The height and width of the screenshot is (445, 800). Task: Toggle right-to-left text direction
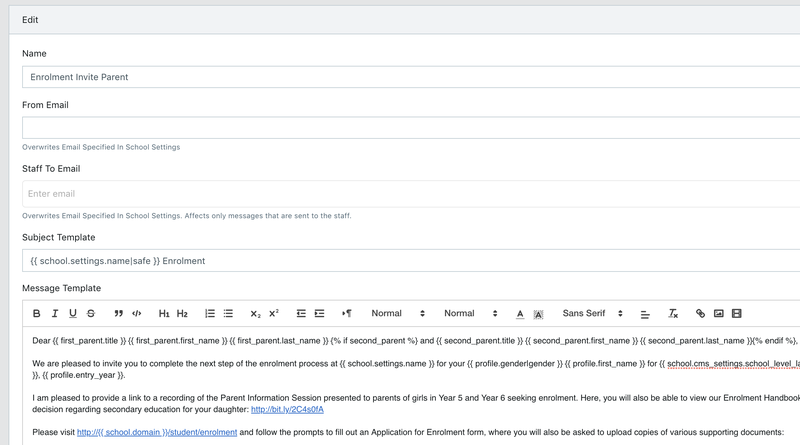[347, 313]
